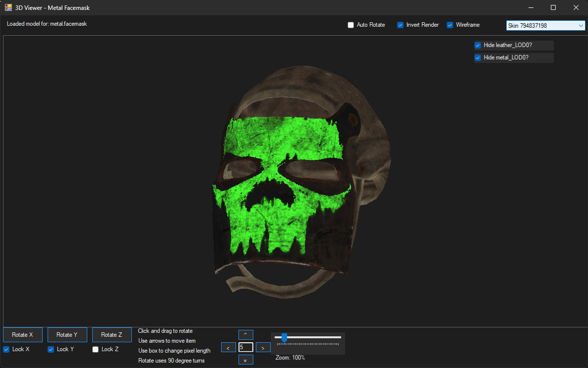Viewport: 588px width, 368px height.
Task: Maximize the 3D Viewer window
Action: click(553, 7)
